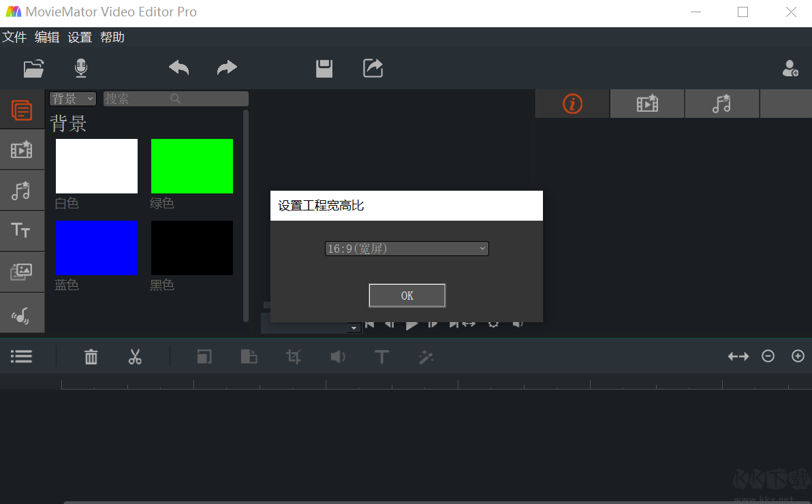This screenshot has width=812, height=504.
Task: Click the open file folder icon
Action: click(x=33, y=68)
